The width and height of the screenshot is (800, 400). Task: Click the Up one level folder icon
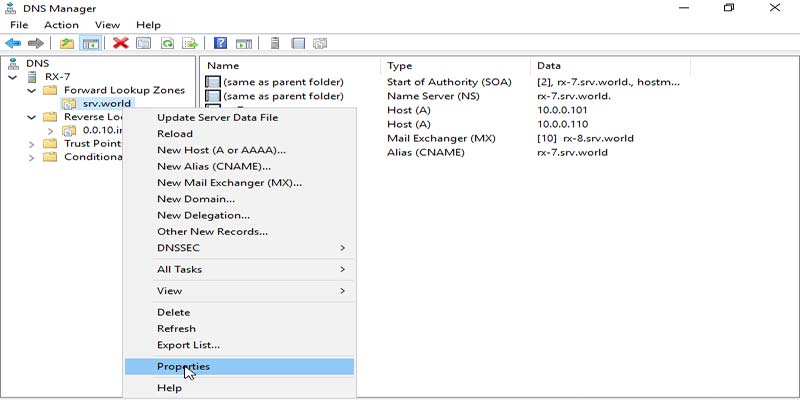pos(66,43)
